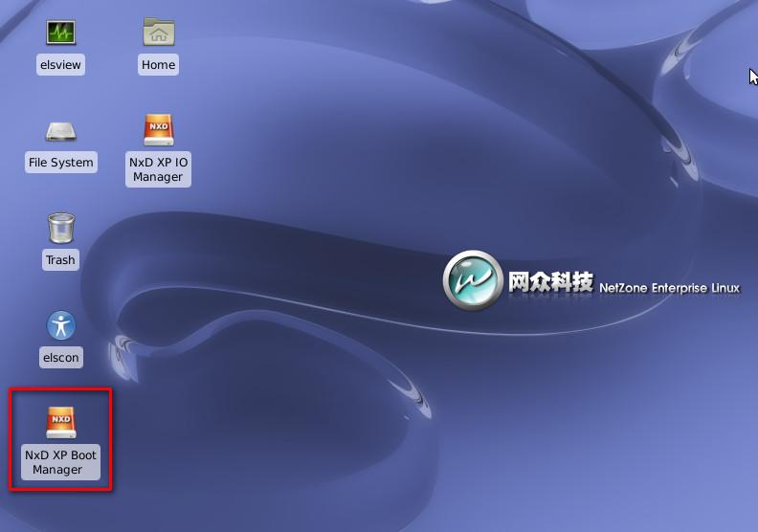758x532 pixels.
Task: Select the Trash bin icon
Action: [x=61, y=228]
